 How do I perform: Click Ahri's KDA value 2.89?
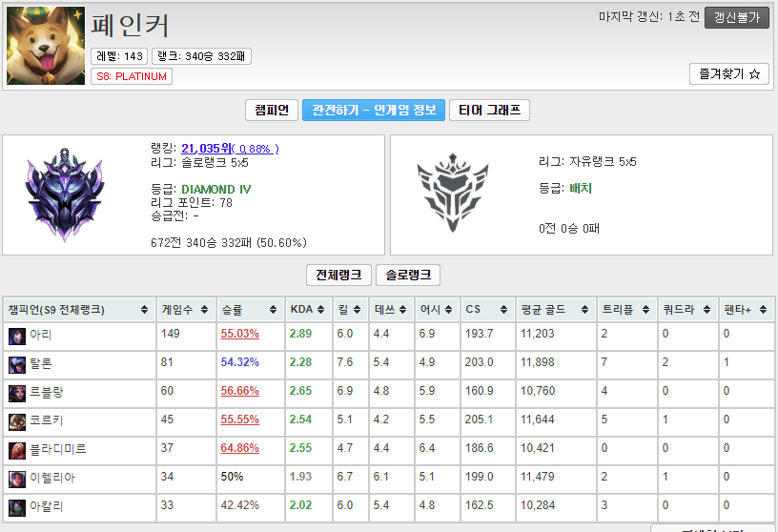300,334
